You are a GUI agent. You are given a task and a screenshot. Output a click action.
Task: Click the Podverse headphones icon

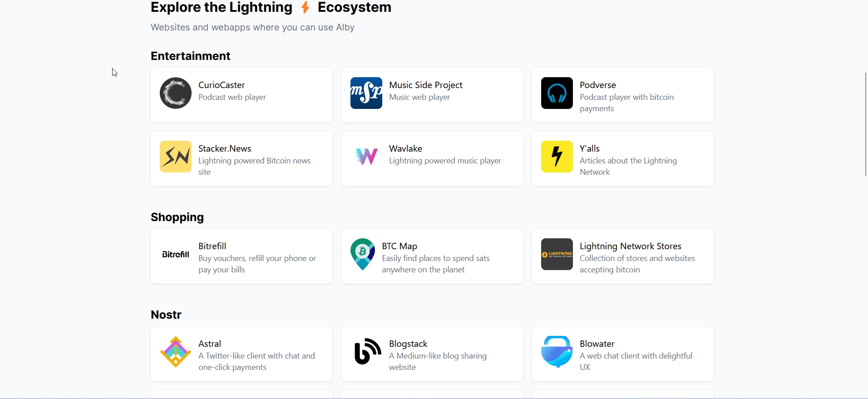pyautogui.click(x=557, y=93)
